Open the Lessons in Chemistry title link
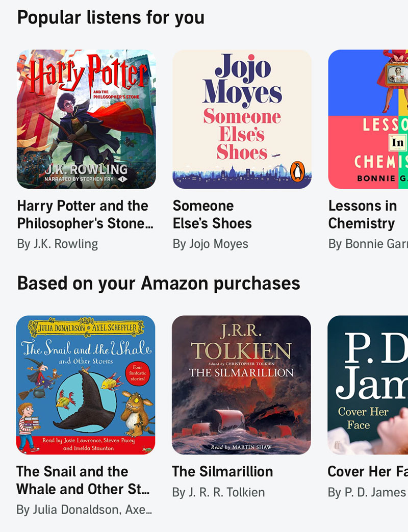408x532 pixels. (x=363, y=214)
